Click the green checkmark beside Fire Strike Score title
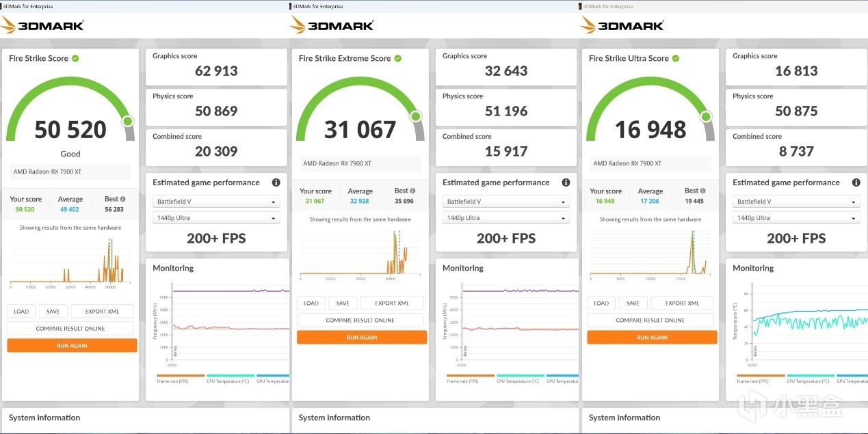This screenshot has height=434, width=868. (75, 58)
